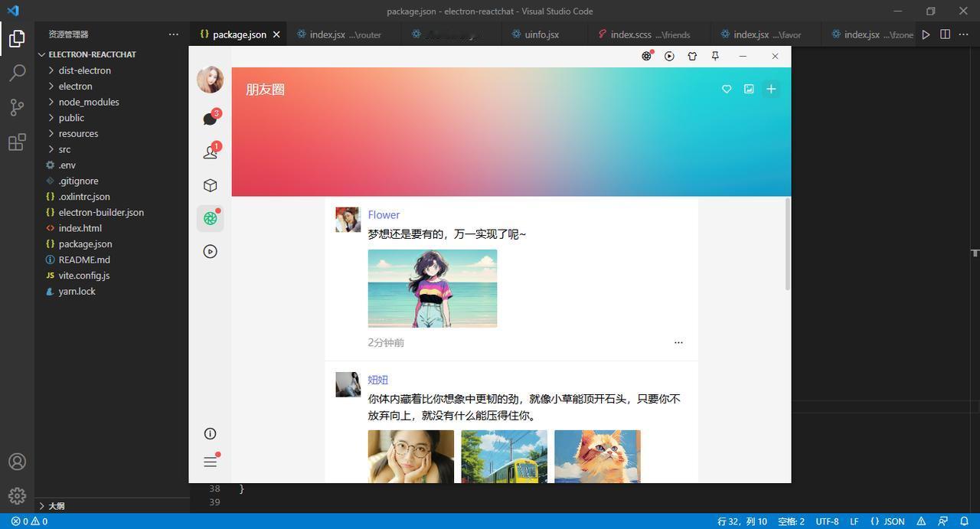Open the video play icon in chat sidebar
The image size is (980, 529).
[210, 251]
